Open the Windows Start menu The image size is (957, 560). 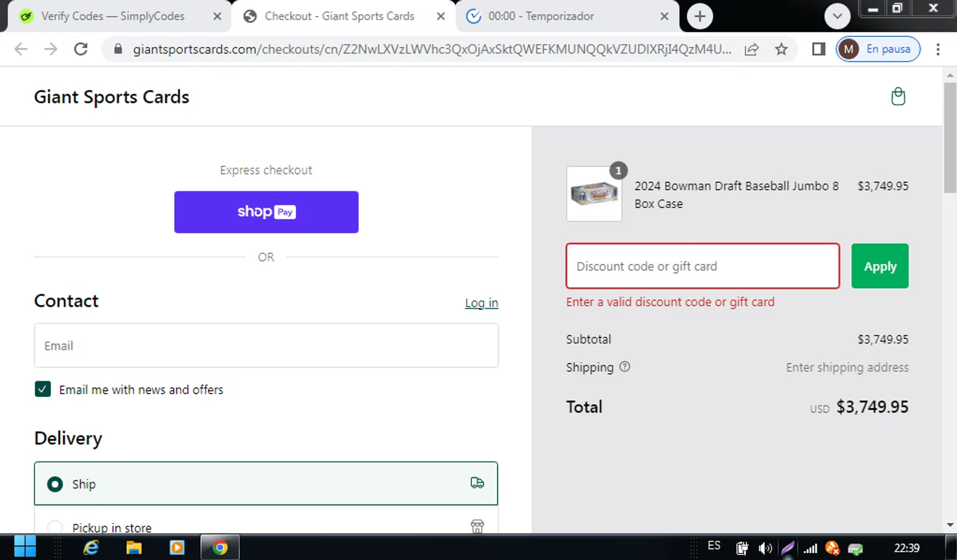pos(25,547)
